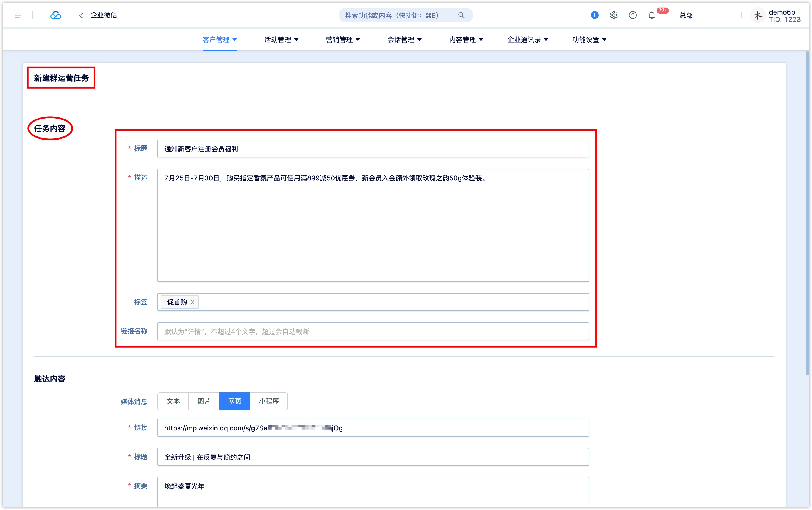The height and width of the screenshot is (510, 812).
Task: Open the notifications bell icon
Action: pos(652,15)
